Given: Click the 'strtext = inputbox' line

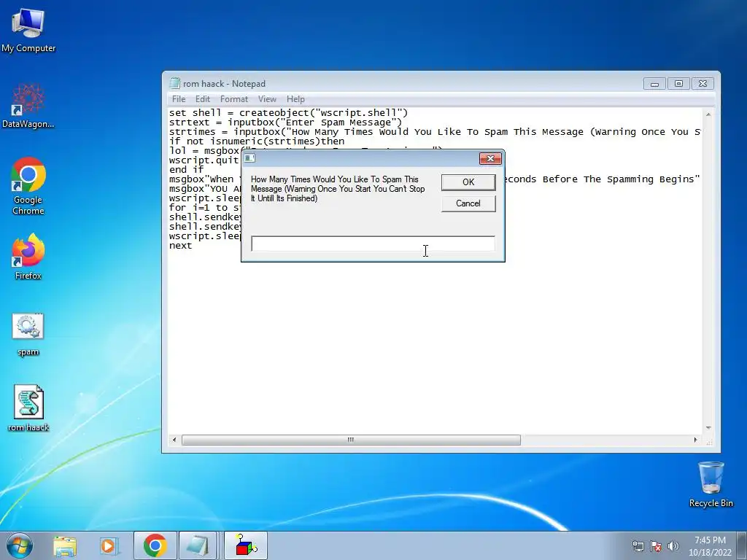Looking at the screenshot, I should [285, 122].
